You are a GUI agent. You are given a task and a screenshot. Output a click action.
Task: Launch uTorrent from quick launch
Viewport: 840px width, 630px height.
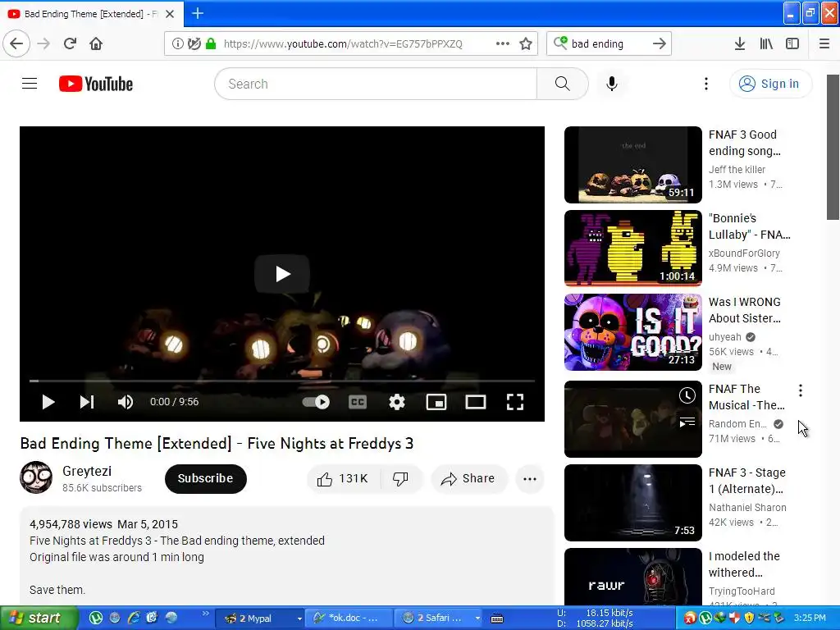[96, 619]
